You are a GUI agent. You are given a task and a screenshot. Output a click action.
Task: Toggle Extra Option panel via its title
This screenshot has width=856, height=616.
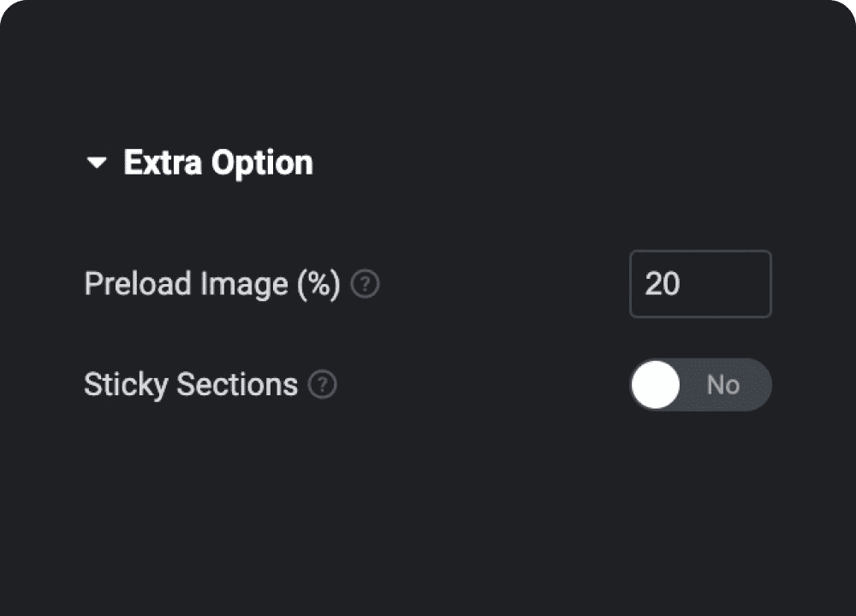click(x=217, y=163)
